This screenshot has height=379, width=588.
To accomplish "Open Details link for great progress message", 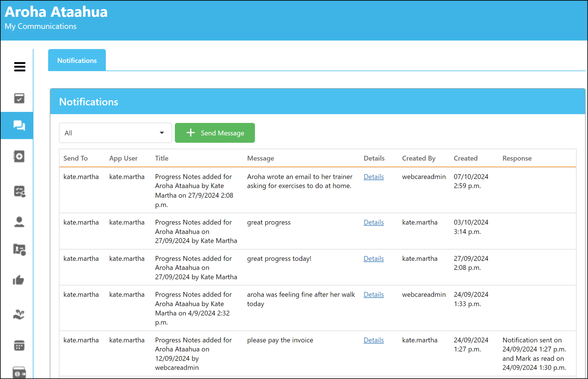I will [374, 222].
